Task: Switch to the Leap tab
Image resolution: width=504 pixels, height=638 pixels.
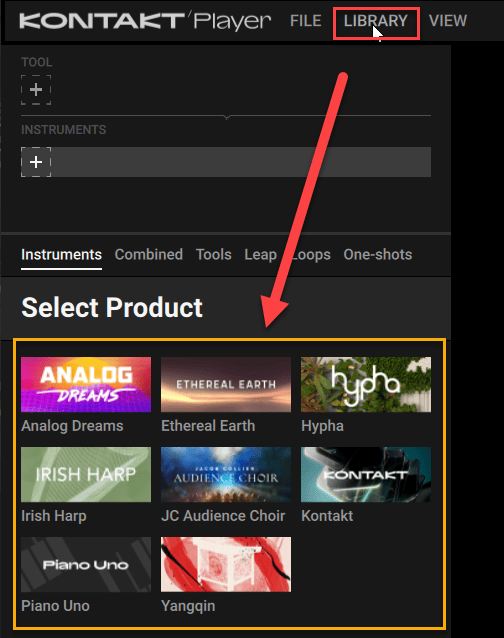Action: click(260, 255)
